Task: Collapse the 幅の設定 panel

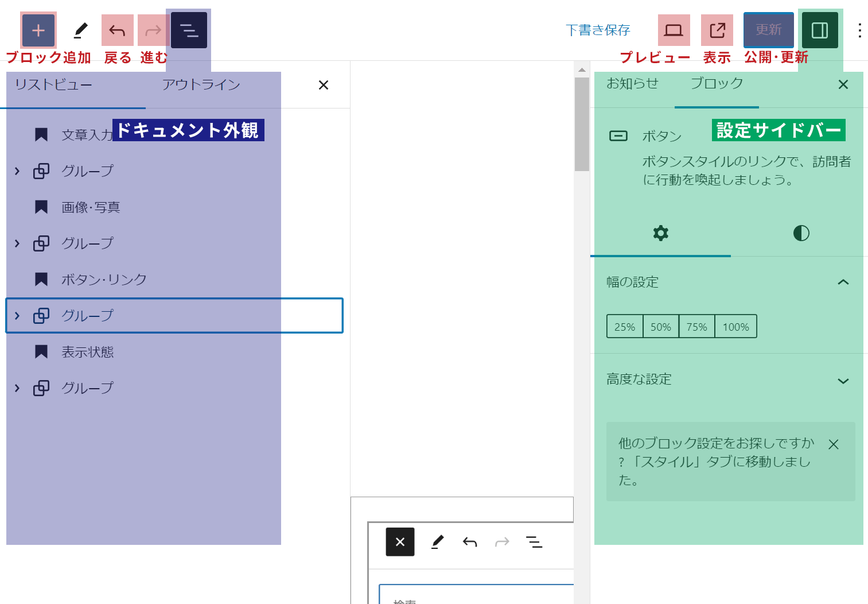Action: [x=843, y=282]
